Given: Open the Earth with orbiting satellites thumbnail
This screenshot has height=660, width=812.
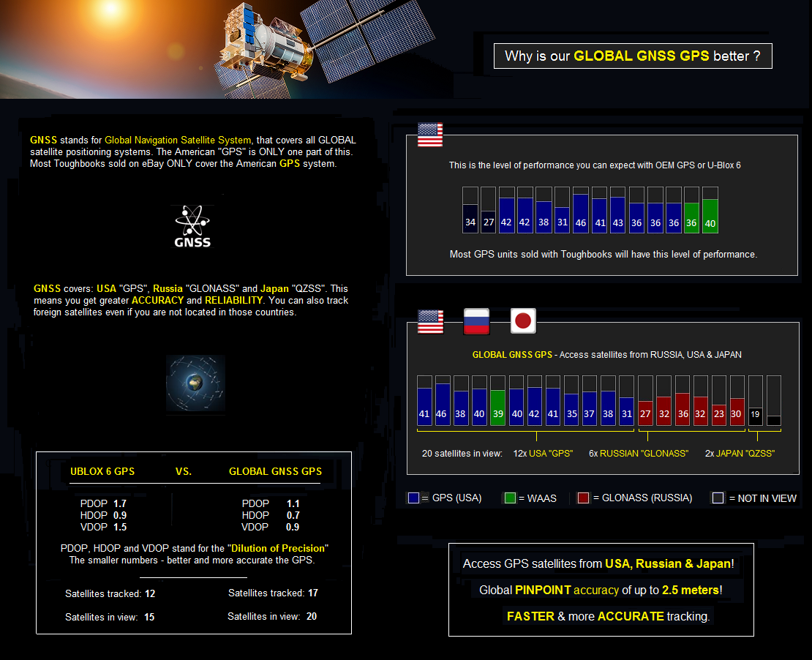Looking at the screenshot, I should [x=195, y=383].
